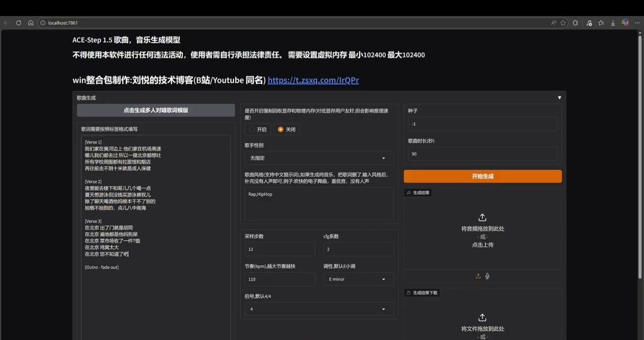Go to the browser home page icon
Screen dimensions: 644x340
pyautogui.click(x=31, y=23)
